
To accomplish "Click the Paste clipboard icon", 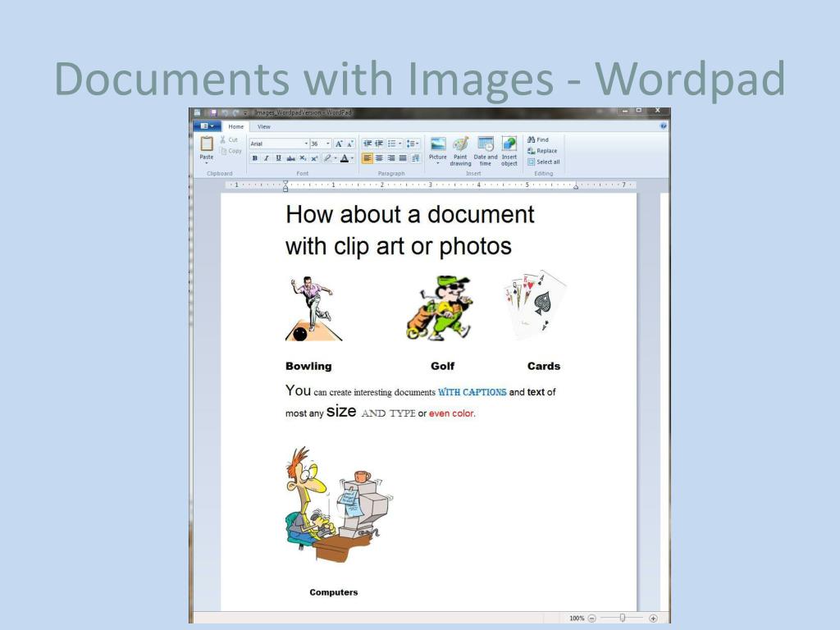I will click(x=206, y=144).
